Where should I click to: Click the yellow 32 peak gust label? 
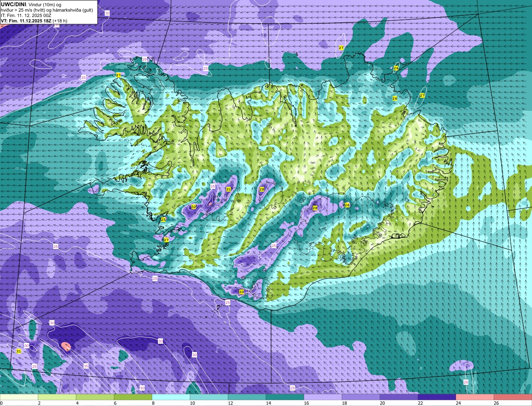[x=194, y=207]
